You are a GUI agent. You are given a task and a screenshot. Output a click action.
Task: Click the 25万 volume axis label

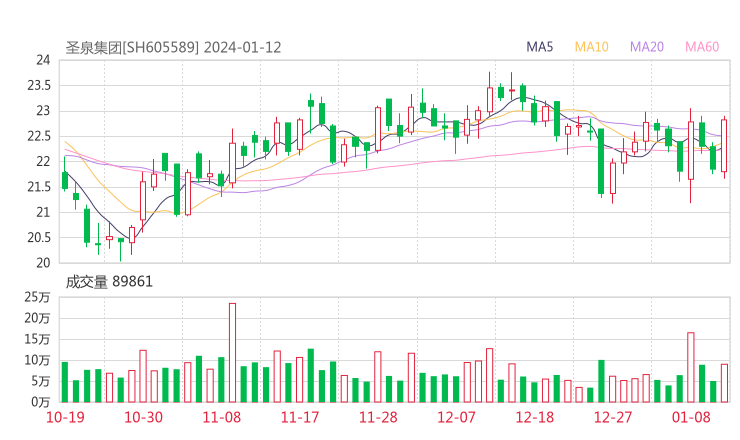click(37, 297)
